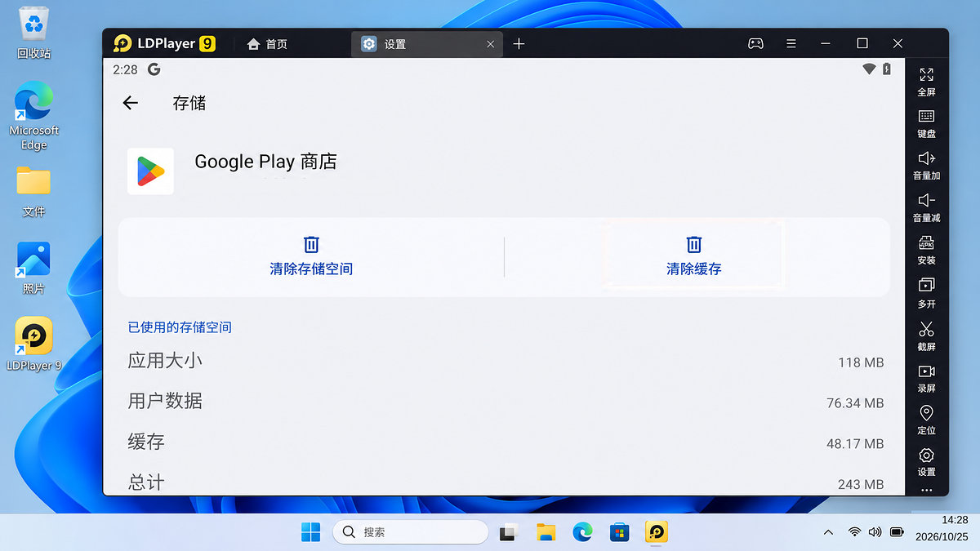Open 多开 multi-instance icon

[x=926, y=293]
